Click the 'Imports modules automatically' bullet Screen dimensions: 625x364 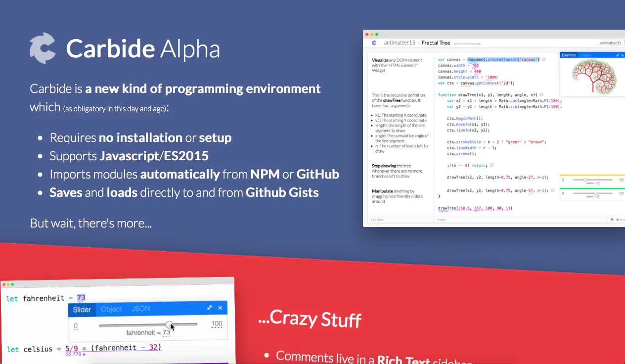[x=194, y=174]
